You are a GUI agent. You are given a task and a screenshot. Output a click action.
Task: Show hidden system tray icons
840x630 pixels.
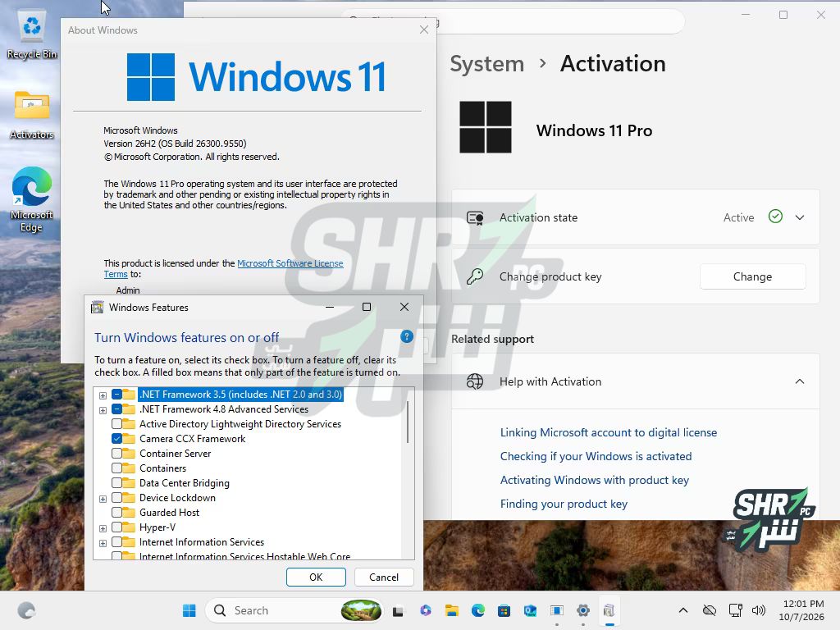point(683,610)
